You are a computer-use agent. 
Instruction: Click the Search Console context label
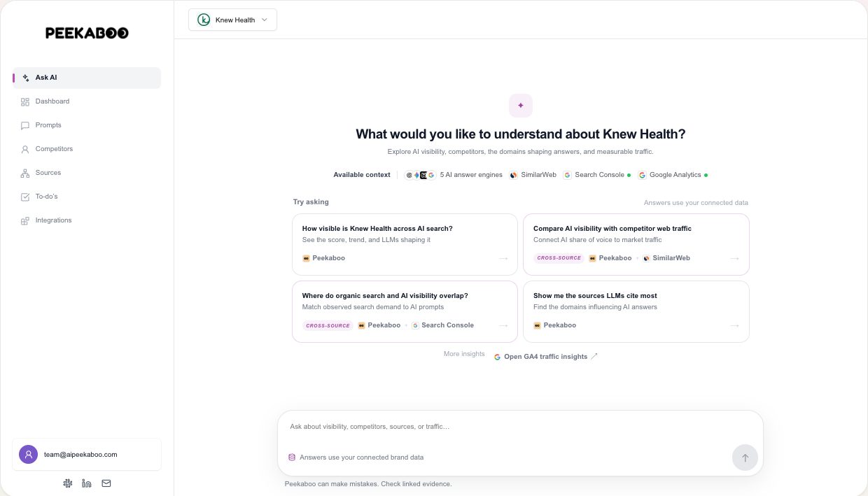[x=599, y=175]
